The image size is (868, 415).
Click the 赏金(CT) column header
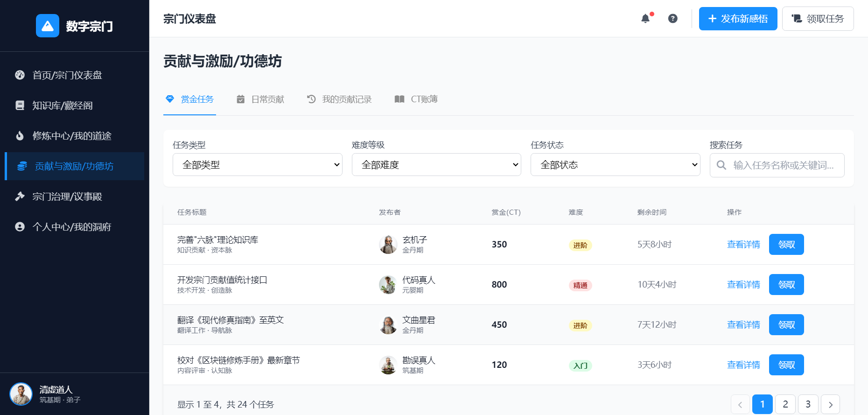(506, 212)
